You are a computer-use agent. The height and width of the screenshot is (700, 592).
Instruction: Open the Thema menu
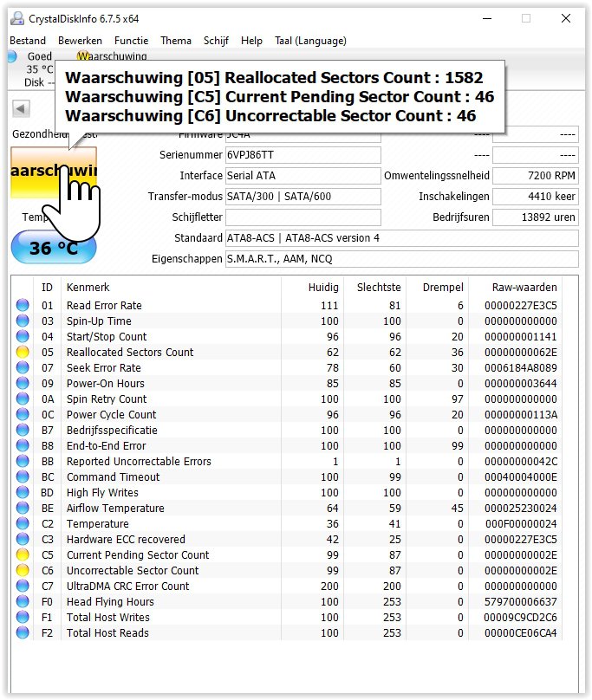pos(176,41)
